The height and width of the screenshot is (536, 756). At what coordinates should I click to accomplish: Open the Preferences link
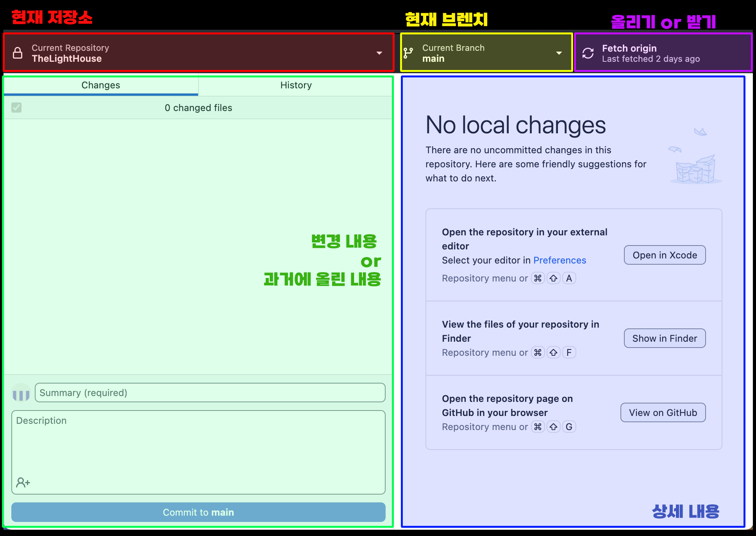(559, 260)
